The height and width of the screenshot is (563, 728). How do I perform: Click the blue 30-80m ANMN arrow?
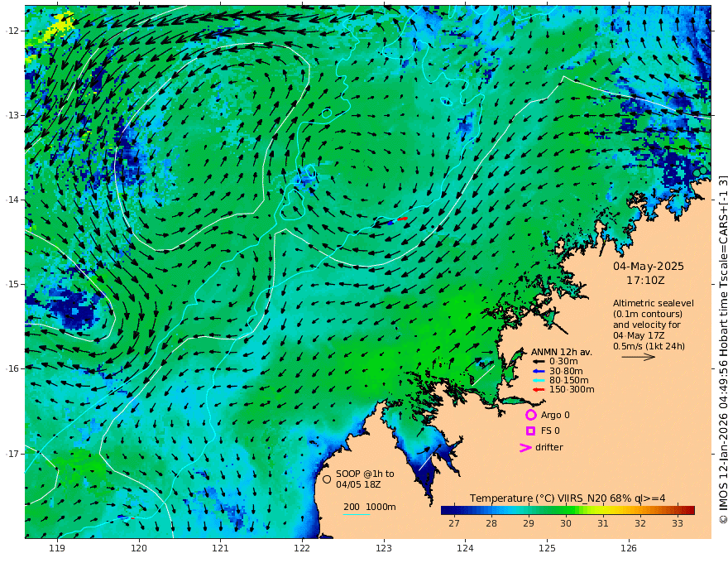coord(538,371)
